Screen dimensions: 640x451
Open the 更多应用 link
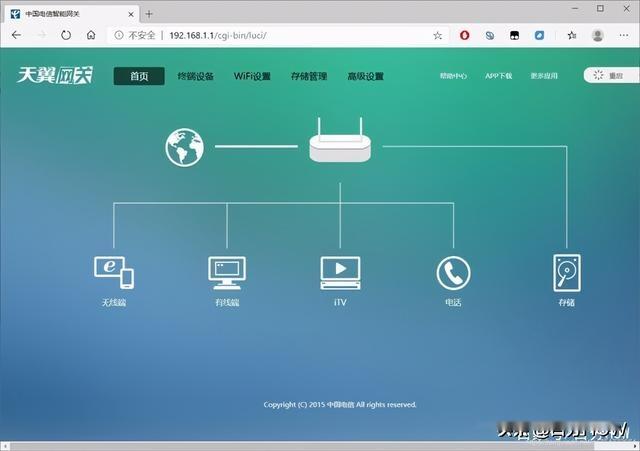tap(544, 76)
